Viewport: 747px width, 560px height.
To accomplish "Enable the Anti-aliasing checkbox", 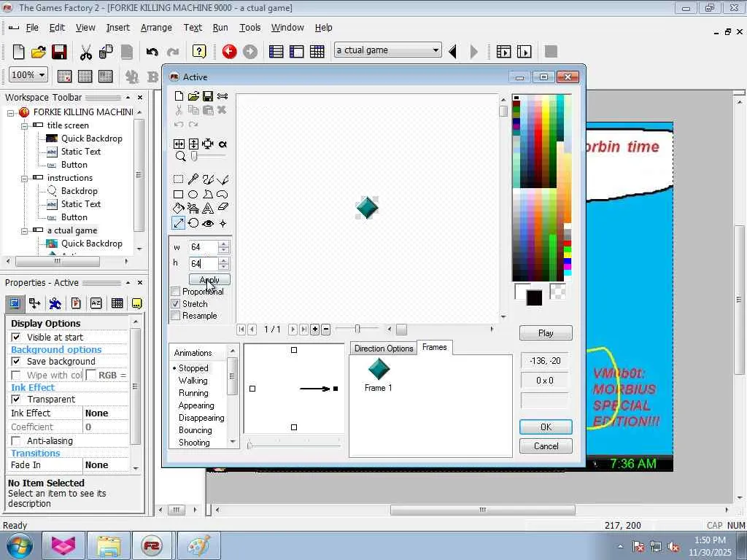I will [x=16, y=441].
